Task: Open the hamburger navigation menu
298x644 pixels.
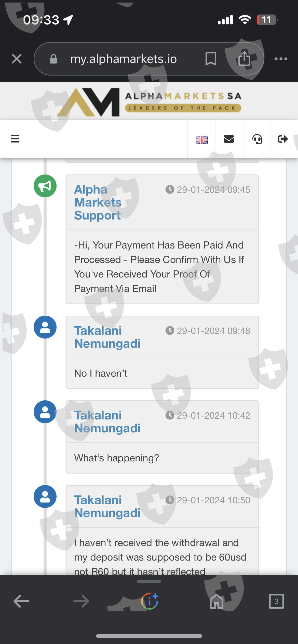Action: coord(15,139)
